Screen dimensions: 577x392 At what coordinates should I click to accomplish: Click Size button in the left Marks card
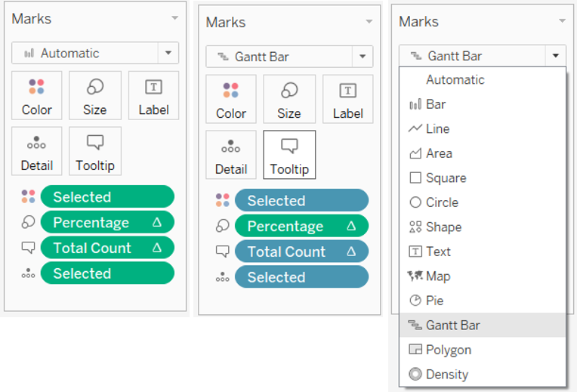pos(95,96)
